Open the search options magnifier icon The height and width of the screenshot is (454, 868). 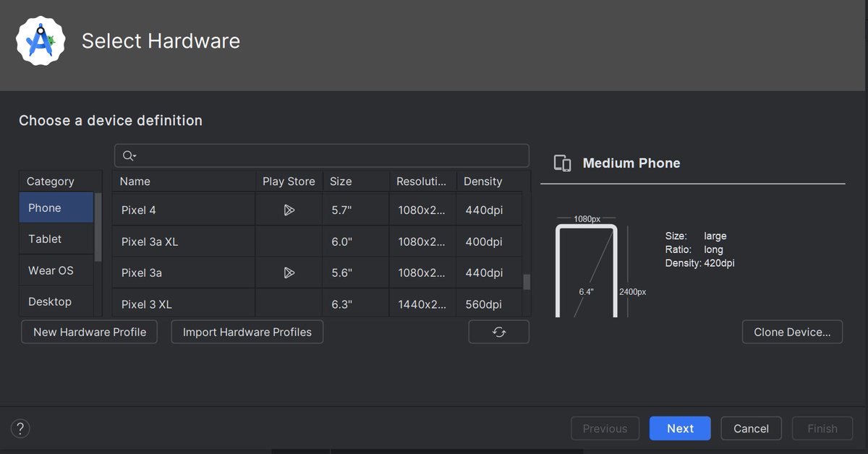(x=129, y=155)
